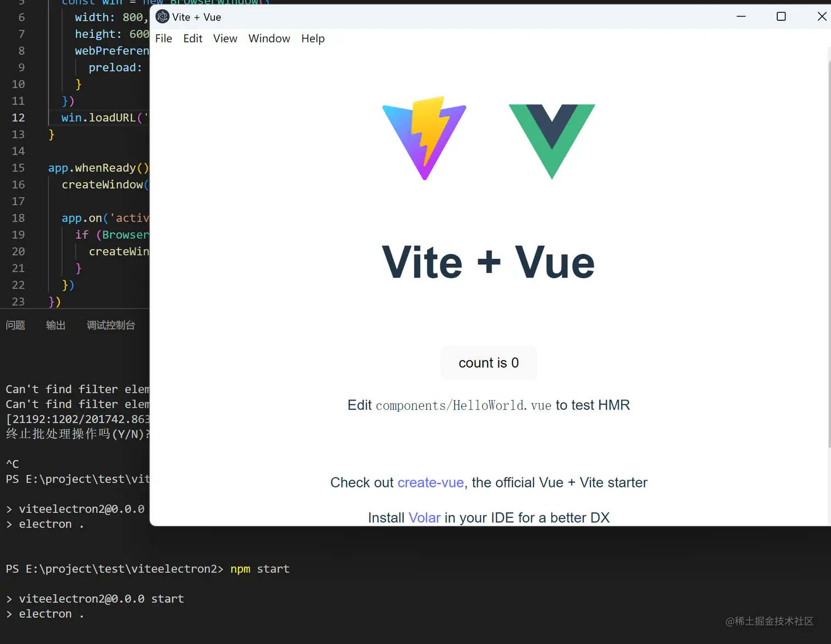Screen dimensions: 831x644
Task: Click 'createWindow(' on line 16
Action: [105, 185]
